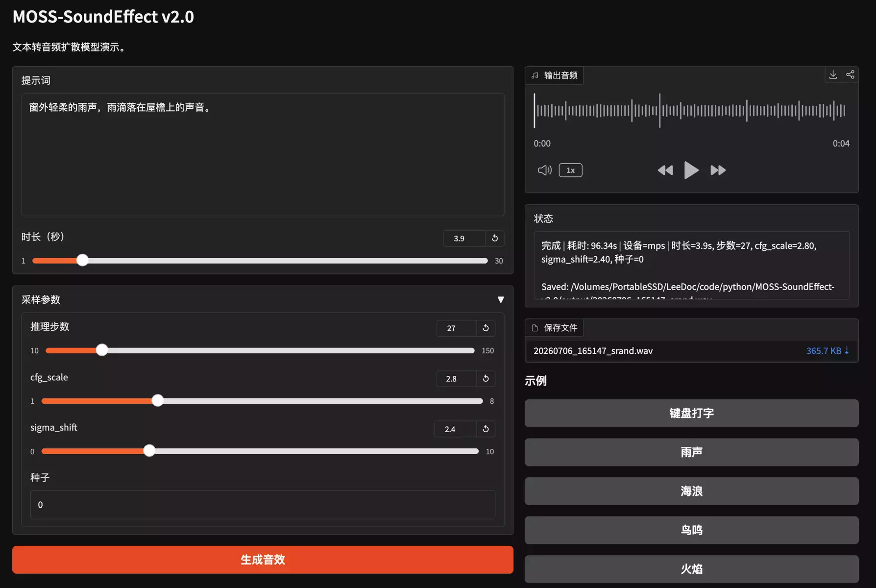Click the MOSS-SoundEffect v2.0 title
Viewport: 876px width, 588px height.
pyautogui.click(x=103, y=17)
